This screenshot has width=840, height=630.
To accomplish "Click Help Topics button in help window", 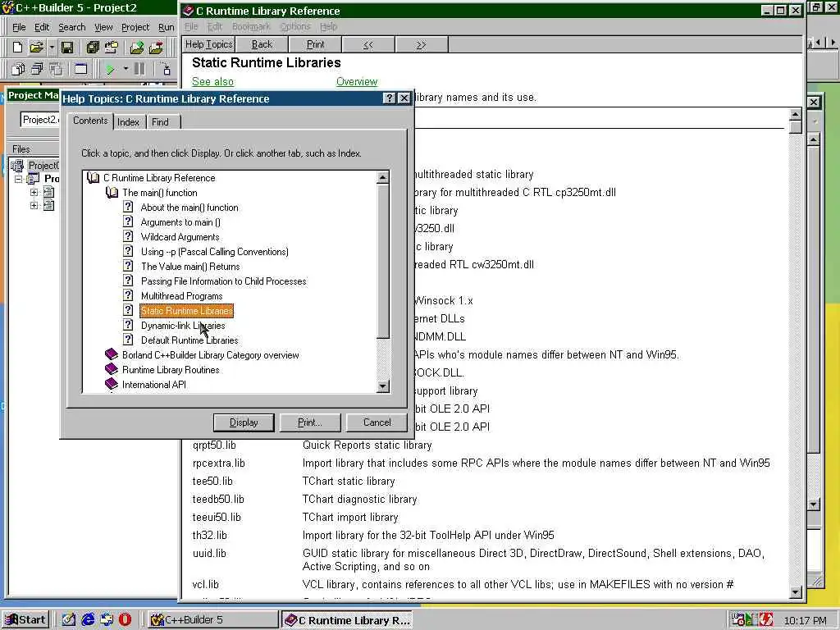I will 208,44.
